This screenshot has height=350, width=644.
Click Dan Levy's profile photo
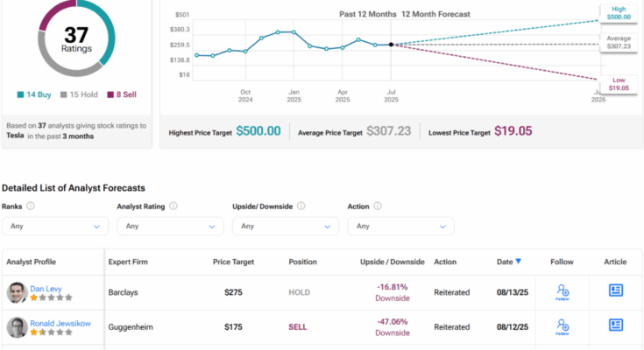pyautogui.click(x=17, y=292)
